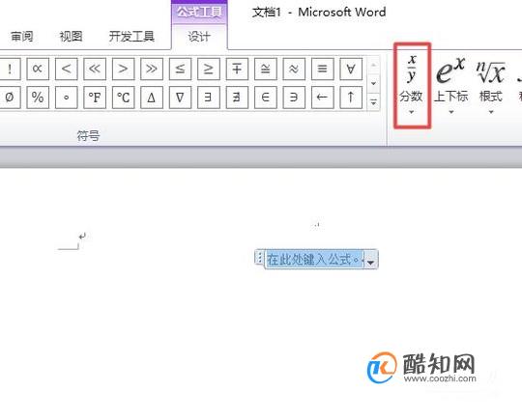
Task: Insert the much less than symbol
Action: point(95,70)
